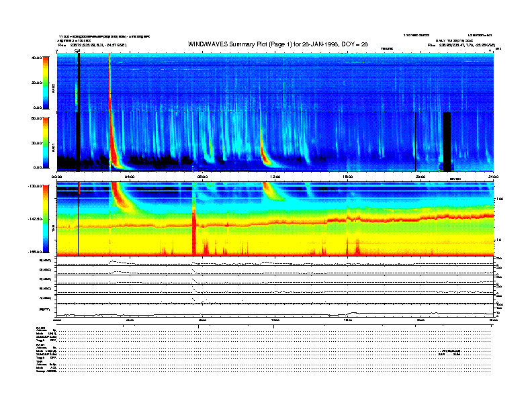
Task: Click the topmost ADC line-plot panel
Action: (x=275, y=261)
